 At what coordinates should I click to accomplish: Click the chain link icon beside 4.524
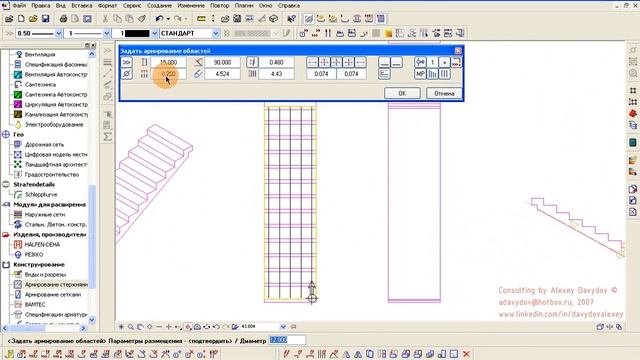198,74
